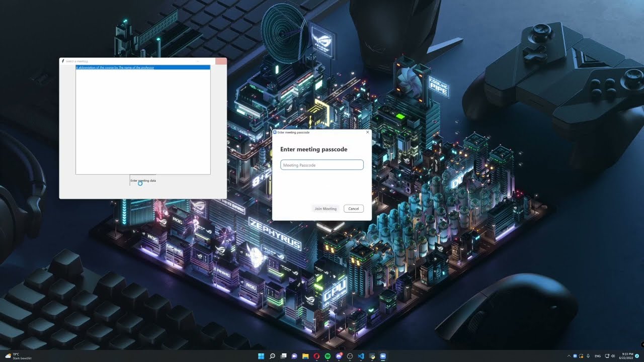This screenshot has width=644, height=362.
Task: Open taskbar Search
Action: point(272,356)
